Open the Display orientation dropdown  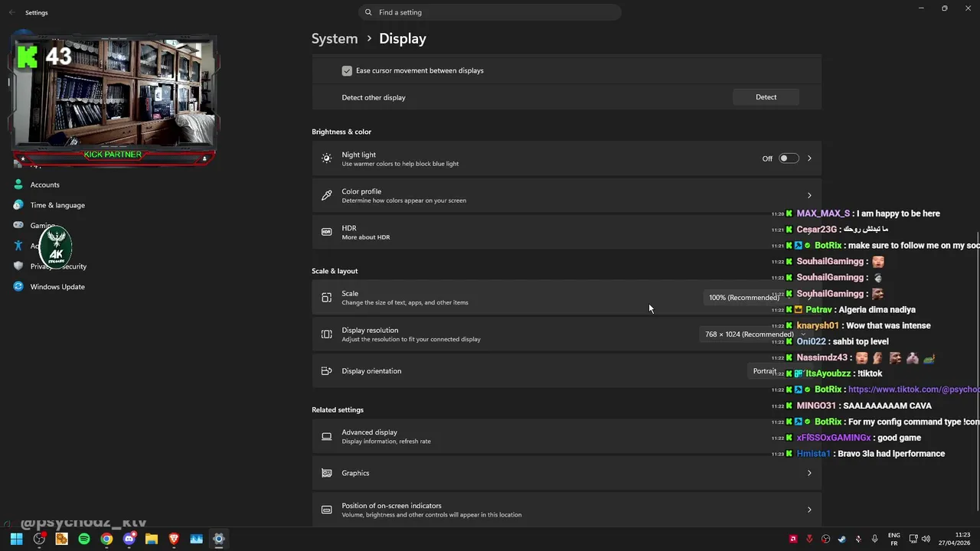pyautogui.click(x=764, y=371)
